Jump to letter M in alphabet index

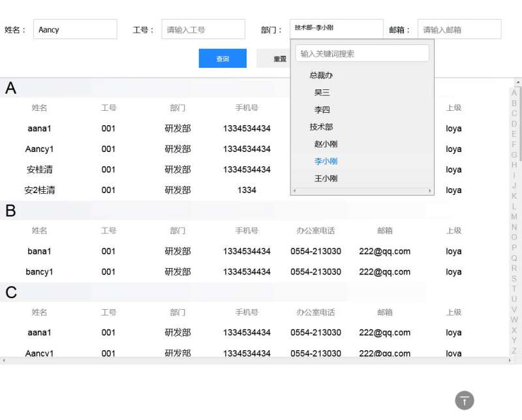click(x=514, y=217)
